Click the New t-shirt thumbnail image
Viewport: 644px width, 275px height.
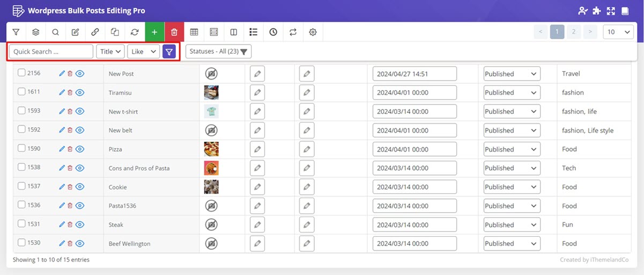[211, 111]
